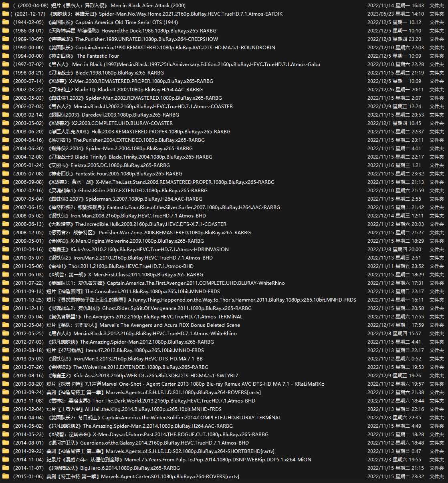Click folder icon of Kick-Ass.2010.2160p
448x483 pixels.
(x=5, y=250)
